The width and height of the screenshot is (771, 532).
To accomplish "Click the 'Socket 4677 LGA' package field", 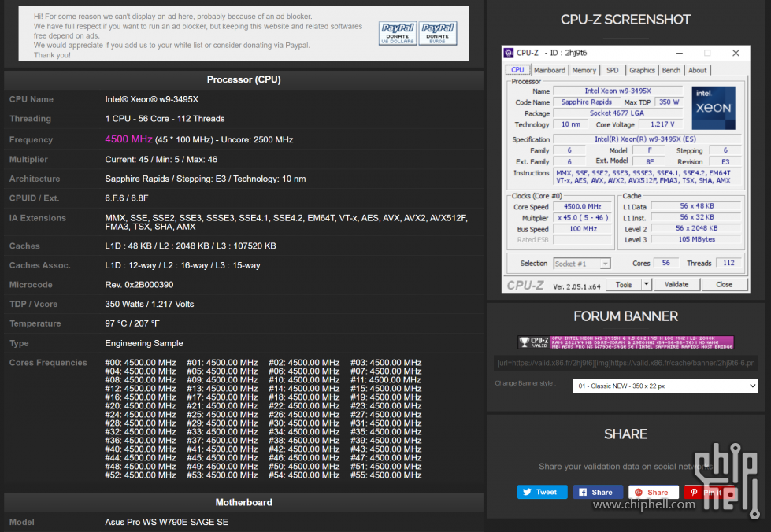I will pyautogui.click(x=617, y=113).
